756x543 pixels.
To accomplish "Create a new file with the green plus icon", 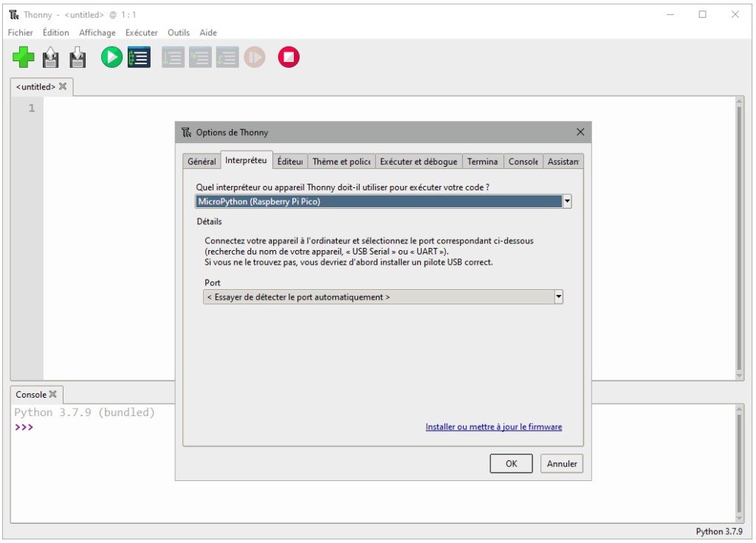I will pos(22,57).
